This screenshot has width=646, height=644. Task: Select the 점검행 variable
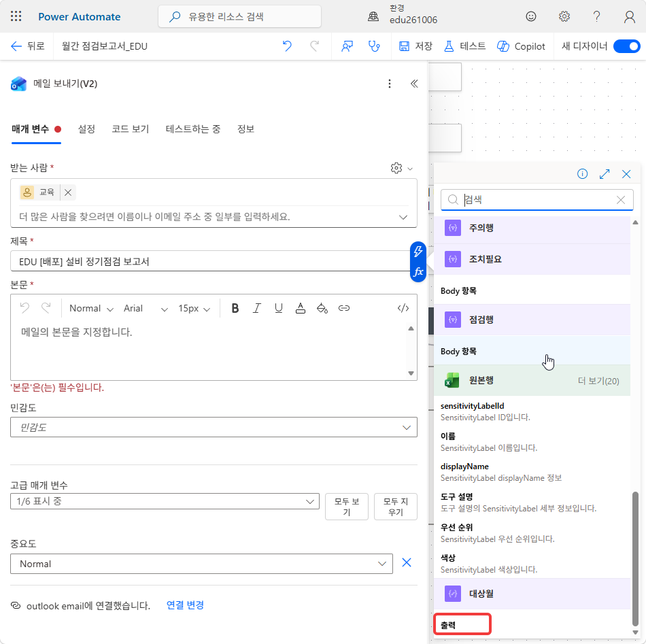pos(532,320)
